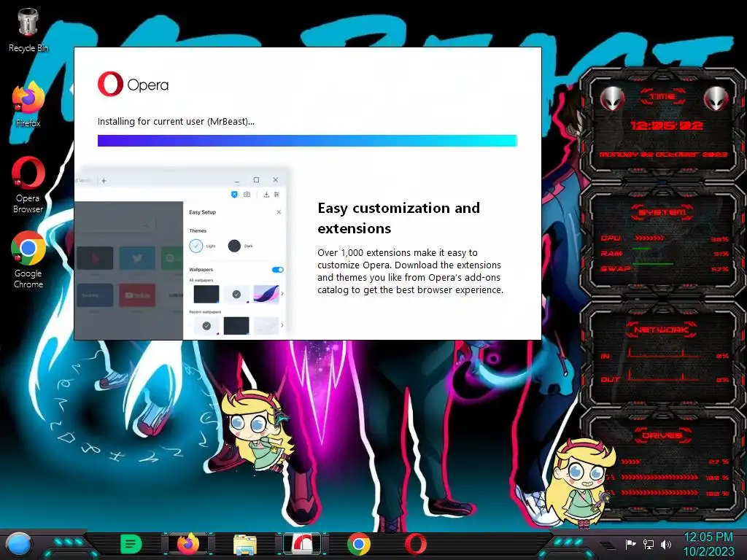Screen dimensions: 747x560
Task: Open the green notes app in the taskbar
Action: [x=131, y=544]
